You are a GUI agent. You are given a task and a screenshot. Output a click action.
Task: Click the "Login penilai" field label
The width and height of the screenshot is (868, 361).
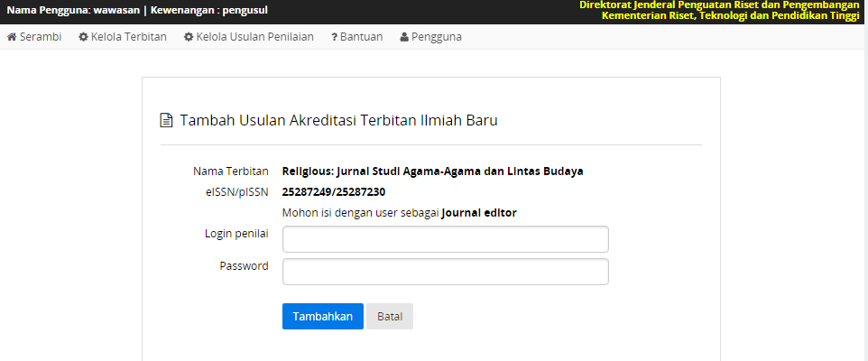tap(236, 234)
